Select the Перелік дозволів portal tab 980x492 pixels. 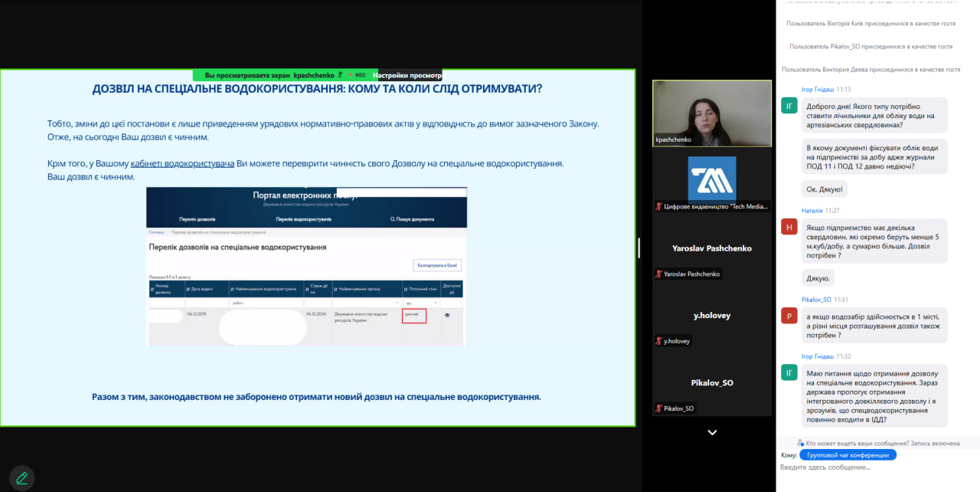(198, 219)
